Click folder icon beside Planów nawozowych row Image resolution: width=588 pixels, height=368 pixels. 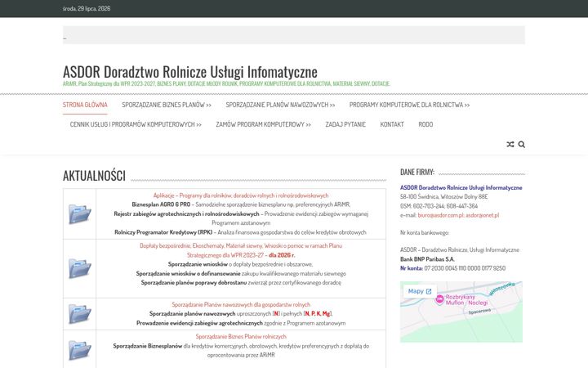coord(79,314)
